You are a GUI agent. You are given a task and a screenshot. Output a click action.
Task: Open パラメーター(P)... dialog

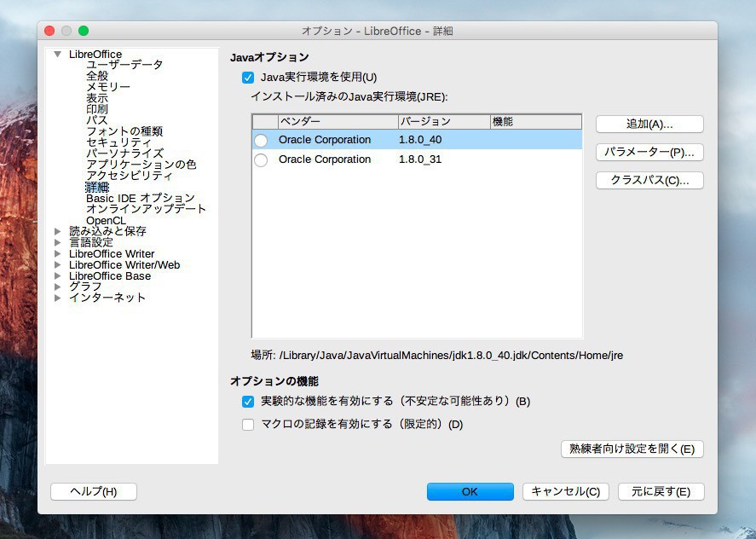coord(649,153)
